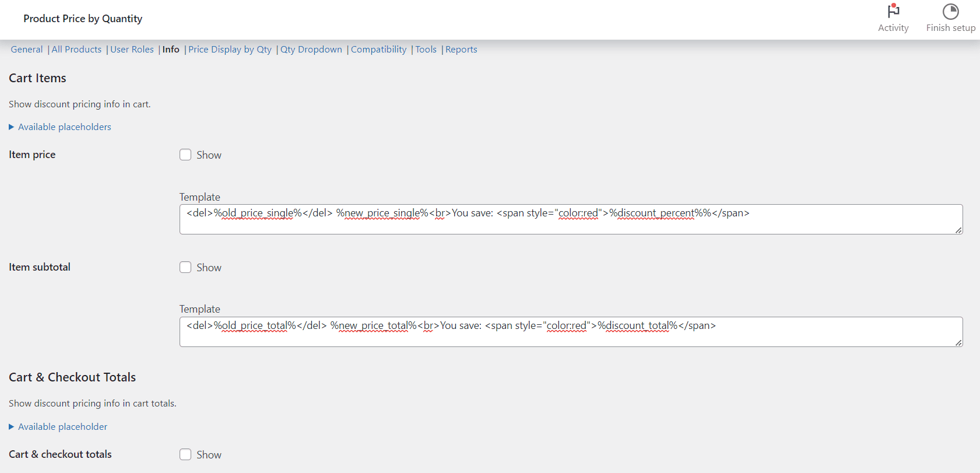Click the Product Price by Quantity title
Viewport: 980px width, 473px height.
point(83,19)
